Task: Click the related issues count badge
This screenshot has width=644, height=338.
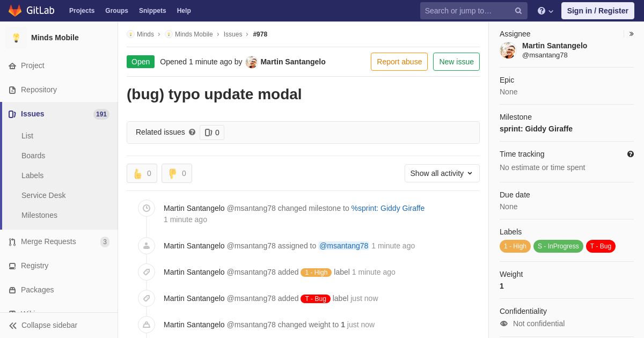Action: click(x=212, y=133)
